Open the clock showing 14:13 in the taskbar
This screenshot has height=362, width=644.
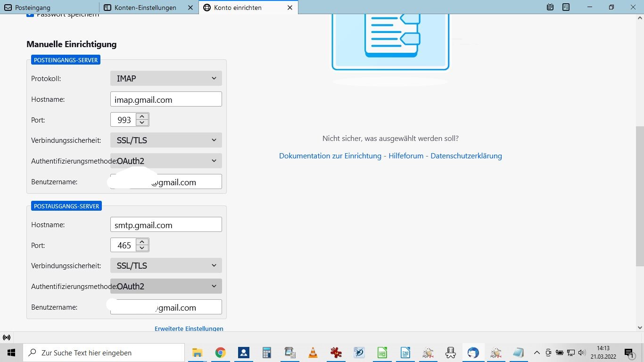tap(603, 353)
